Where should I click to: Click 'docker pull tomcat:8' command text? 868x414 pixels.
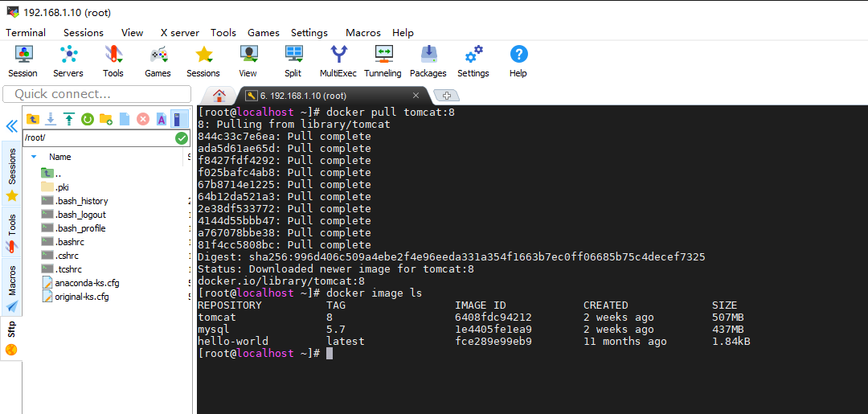click(x=391, y=112)
